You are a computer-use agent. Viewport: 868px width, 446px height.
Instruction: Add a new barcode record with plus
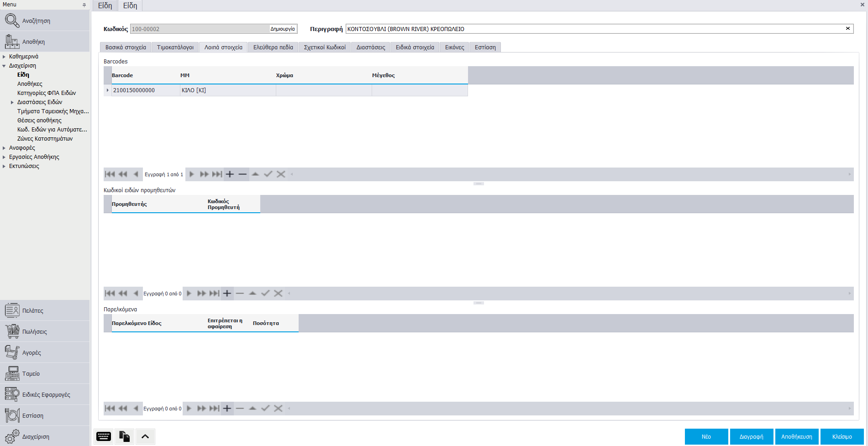[x=230, y=174]
